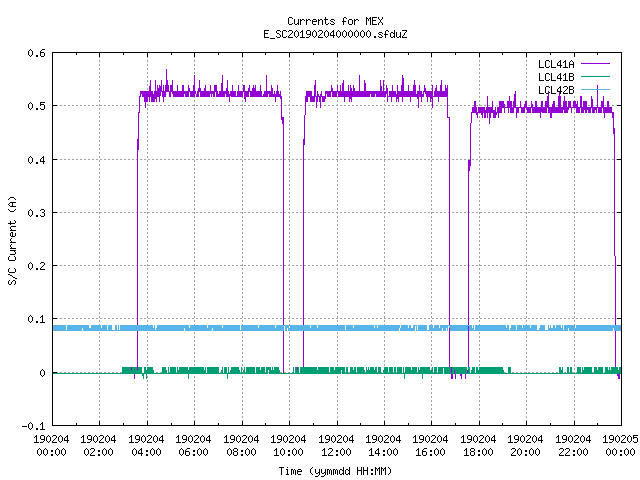
Task: Click the 0 y-axis tick value
Action: pyautogui.click(x=42, y=373)
